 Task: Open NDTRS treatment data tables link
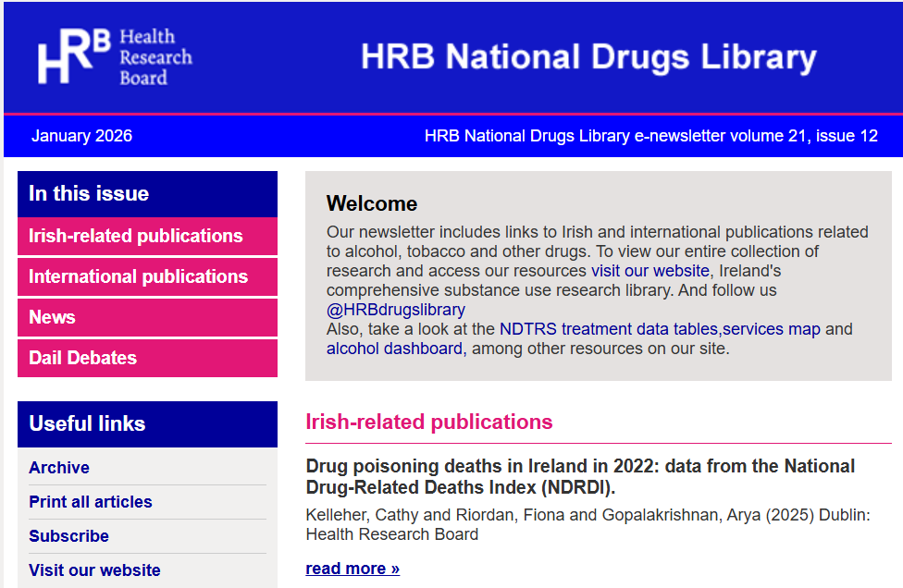pyautogui.click(x=609, y=329)
